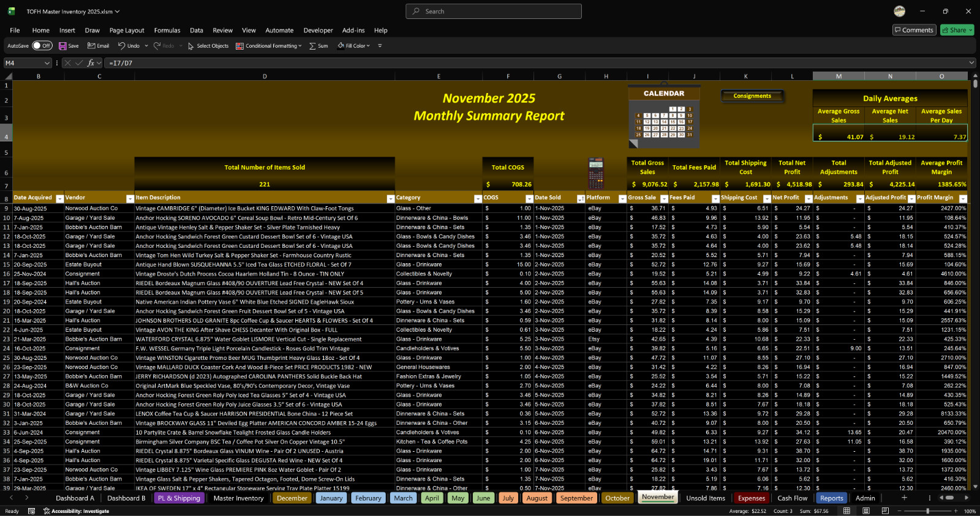
Task: Click the vertical scrollbar down arrow
Action: click(x=975, y=487)
